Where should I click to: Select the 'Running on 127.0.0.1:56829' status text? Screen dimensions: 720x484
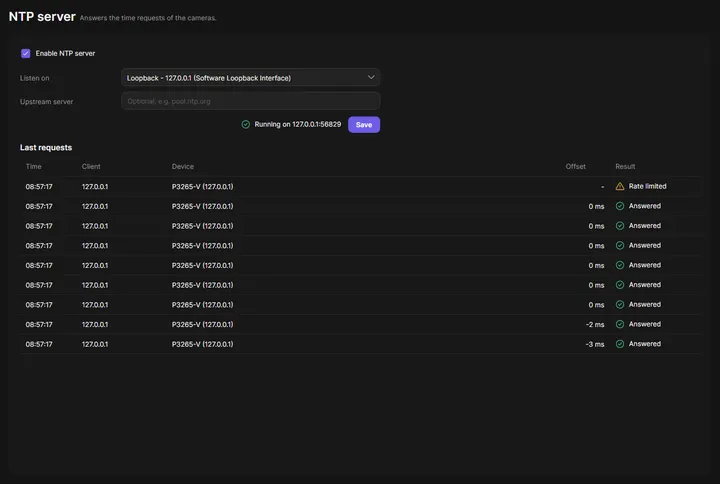[298, 124]
